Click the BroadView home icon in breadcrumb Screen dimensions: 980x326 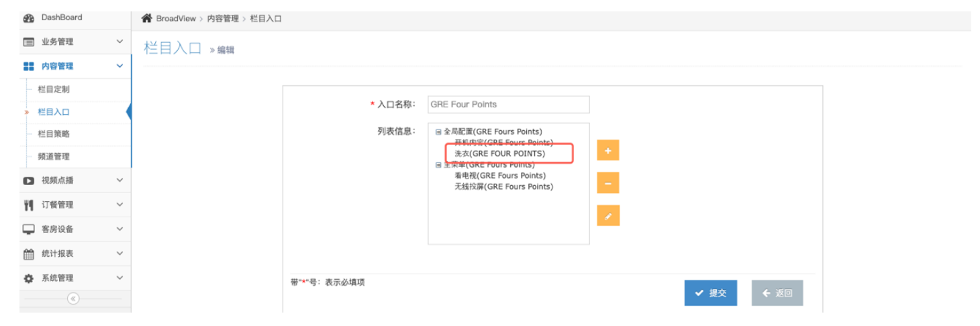click(x=146, y=18)
